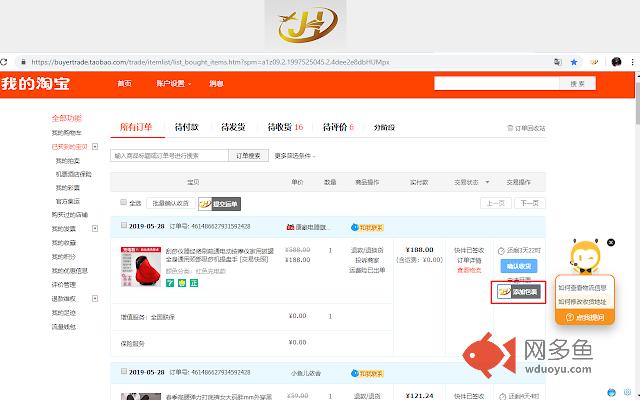This screenshot has width=640, height=400.
Task: Switch to the 待发货 tab
Action: coord(233,127)
